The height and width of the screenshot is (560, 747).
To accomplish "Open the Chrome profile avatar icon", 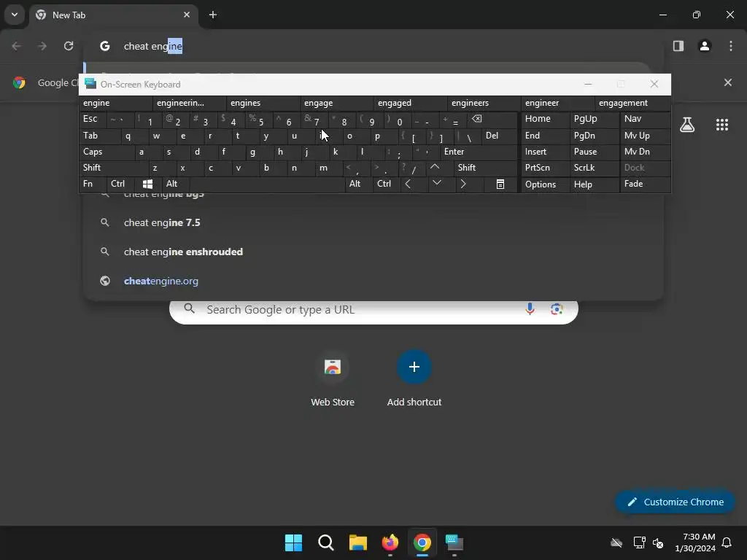I will coord(705,46).
